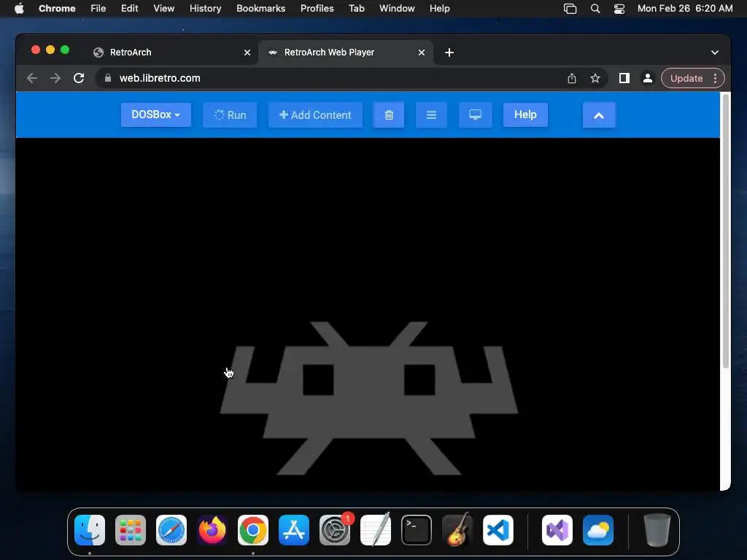Select the RetroArch Web Player tab

[x=345, y=52]
